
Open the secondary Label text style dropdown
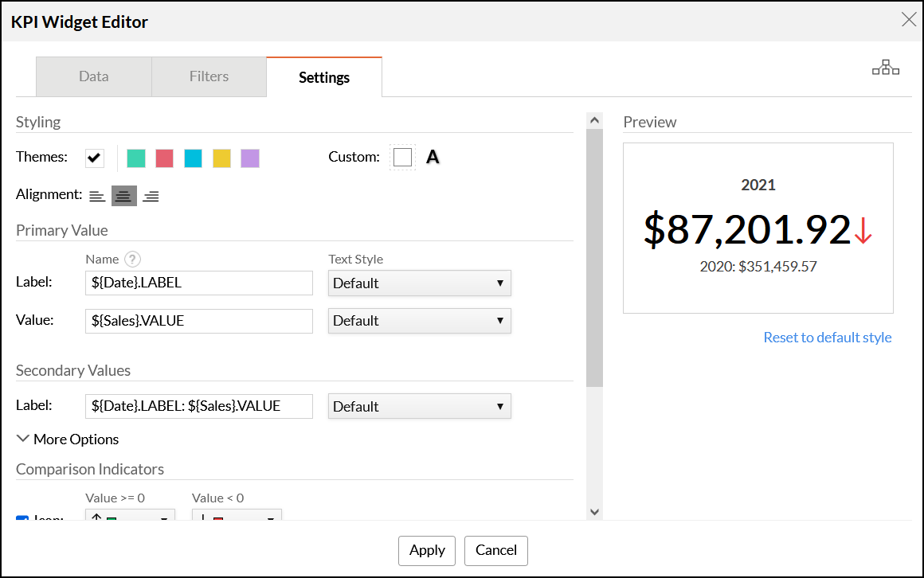(419, 407)
